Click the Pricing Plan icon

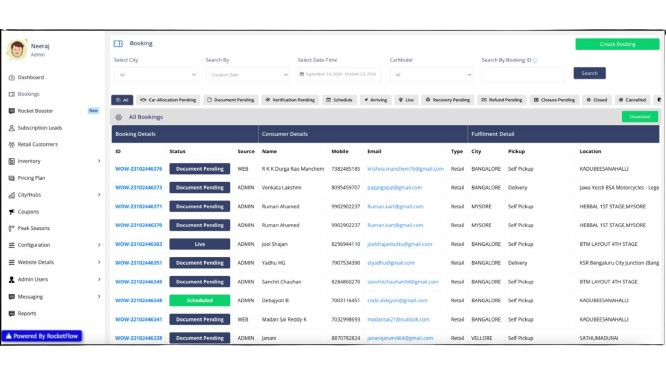click(x=11, y=178)
